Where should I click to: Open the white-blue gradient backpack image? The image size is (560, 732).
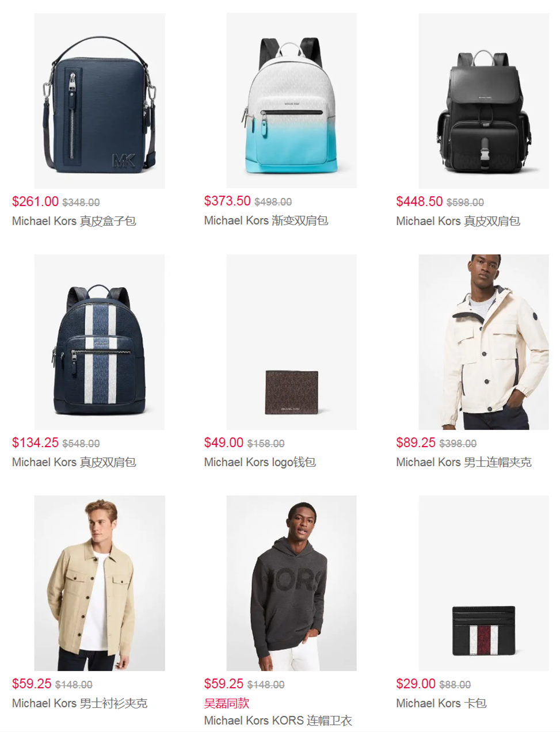tap(291, 101)
